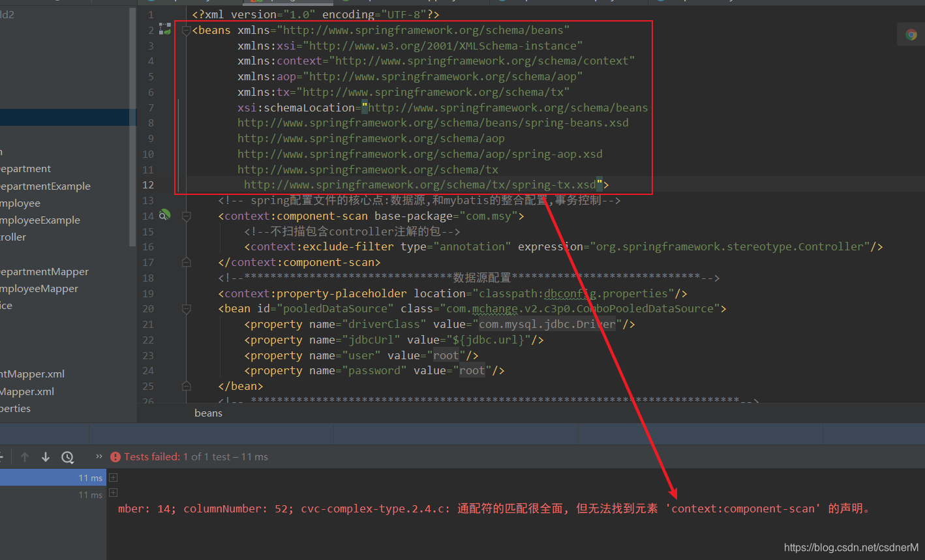Click the 'xmlns:context' attribute on line 4
925x560 pixels.
tap(279, 61)
